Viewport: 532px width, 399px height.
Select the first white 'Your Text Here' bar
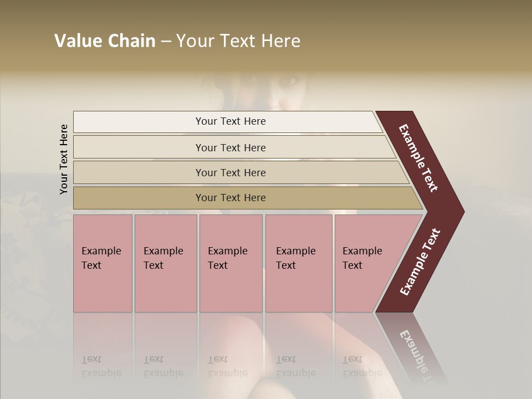(230, 121)
